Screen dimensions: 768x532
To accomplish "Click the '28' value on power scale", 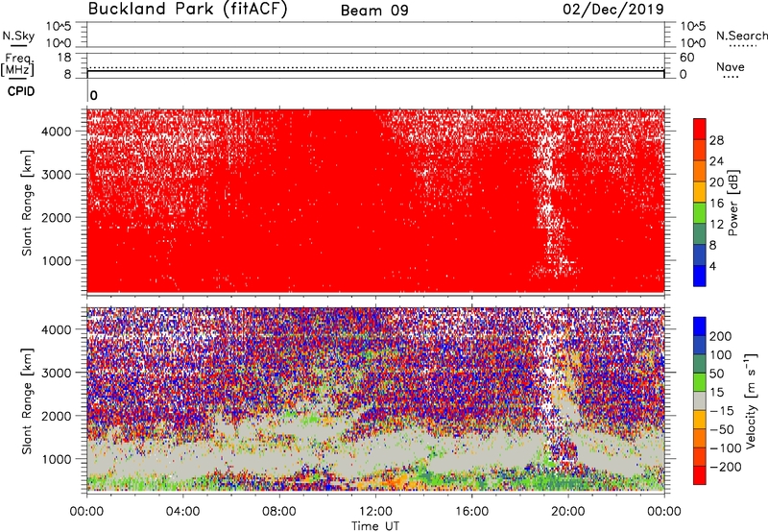I will click(716, 140).
